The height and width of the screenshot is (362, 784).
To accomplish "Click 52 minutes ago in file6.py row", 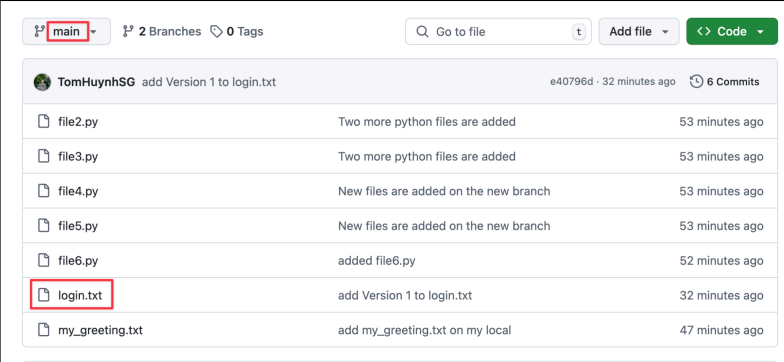I will (x=722, y=260).
